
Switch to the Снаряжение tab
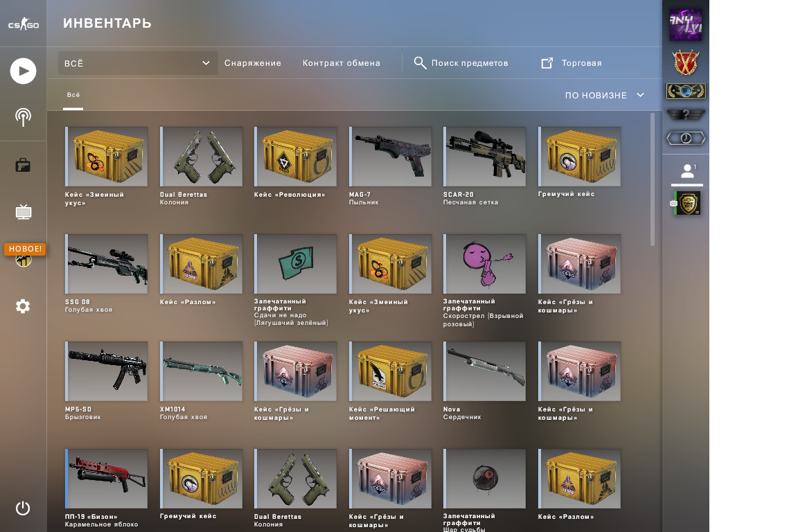[253, 63]
